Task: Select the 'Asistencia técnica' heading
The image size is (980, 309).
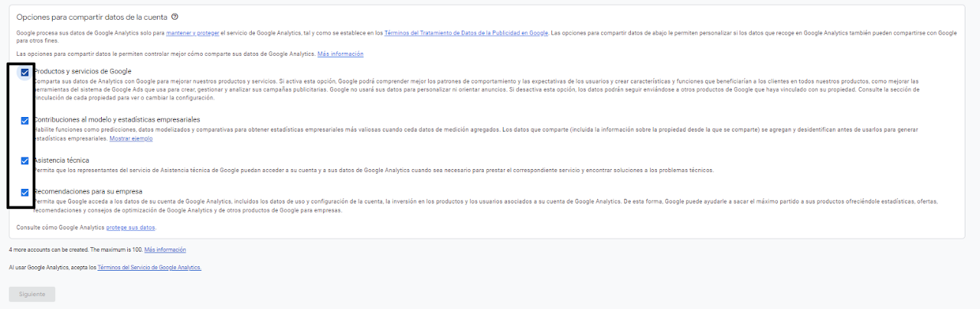Action: (61, 161)
